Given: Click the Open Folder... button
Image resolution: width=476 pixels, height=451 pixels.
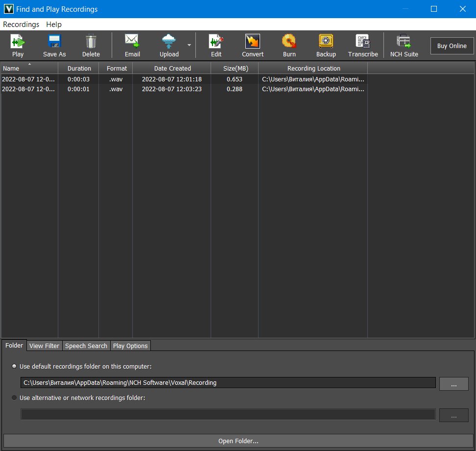Looking at the screenshot, I should (x=238, y=441).
